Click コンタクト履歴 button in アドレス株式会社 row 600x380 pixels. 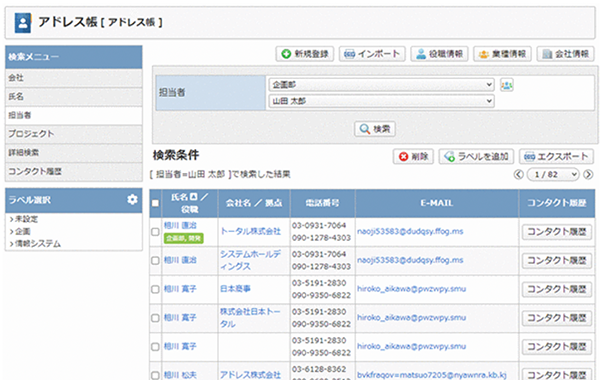point(557,375)
